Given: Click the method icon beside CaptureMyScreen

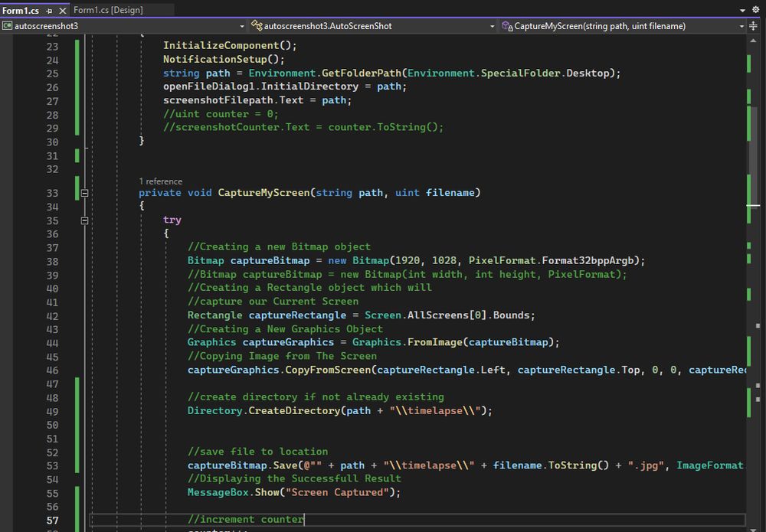Looking at the screenshot, I should (507, 26).
